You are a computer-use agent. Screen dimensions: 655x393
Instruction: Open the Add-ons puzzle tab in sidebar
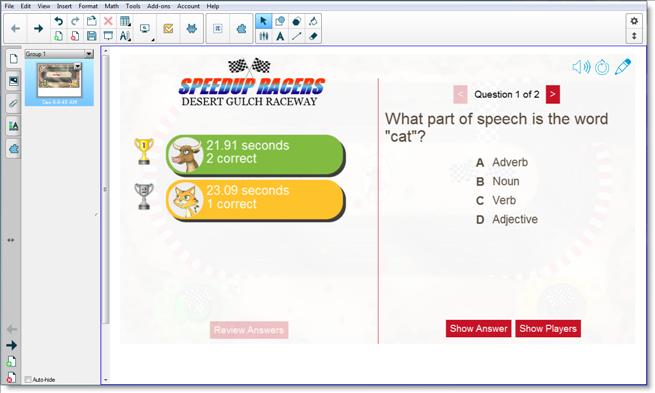coord(13,149)
